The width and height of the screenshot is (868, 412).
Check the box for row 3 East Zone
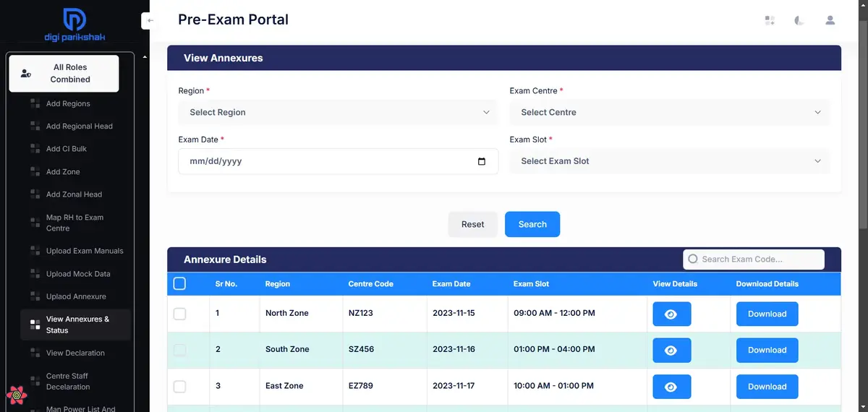179,386
